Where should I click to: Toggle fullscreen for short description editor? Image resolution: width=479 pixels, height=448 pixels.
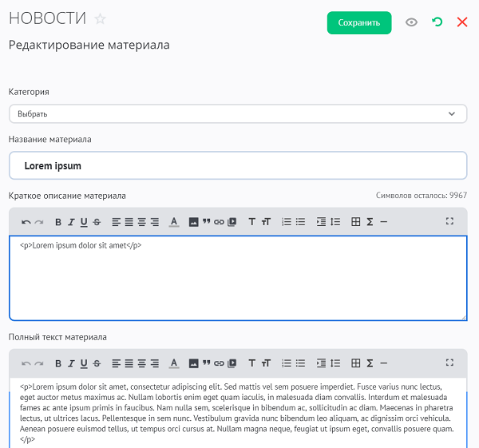449,222
